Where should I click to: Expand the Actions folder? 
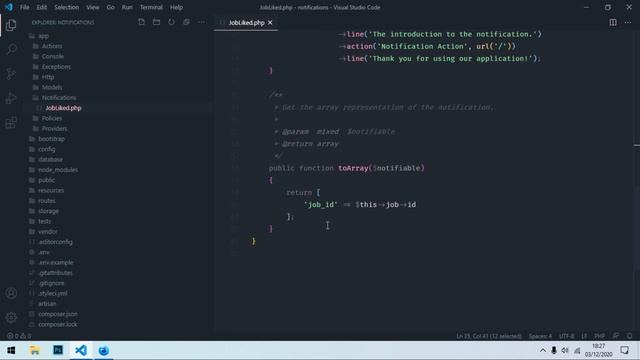(x=52, y=46)
